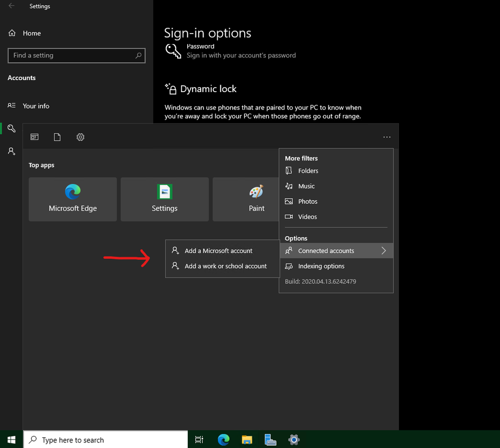
Task: Open Settings top app tile
Action: click(165, 199)
